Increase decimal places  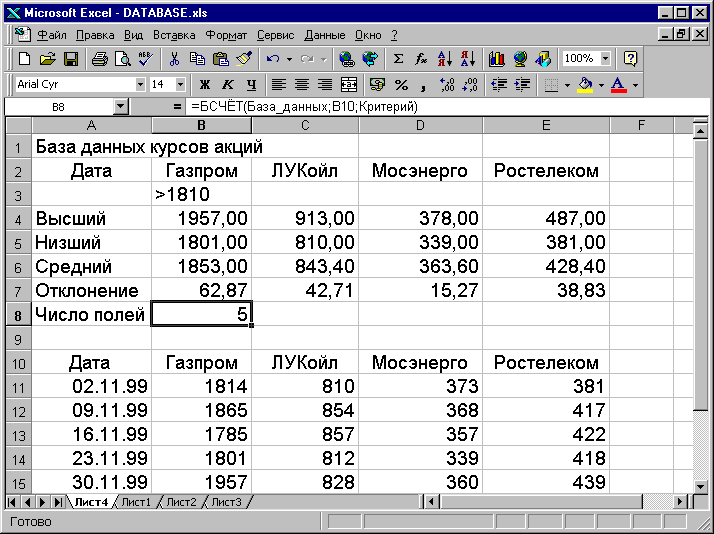(448, 85)
